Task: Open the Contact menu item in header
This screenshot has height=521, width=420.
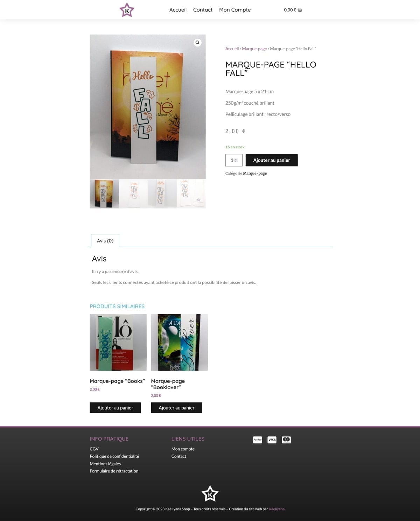Action: (x=203, y=10)
